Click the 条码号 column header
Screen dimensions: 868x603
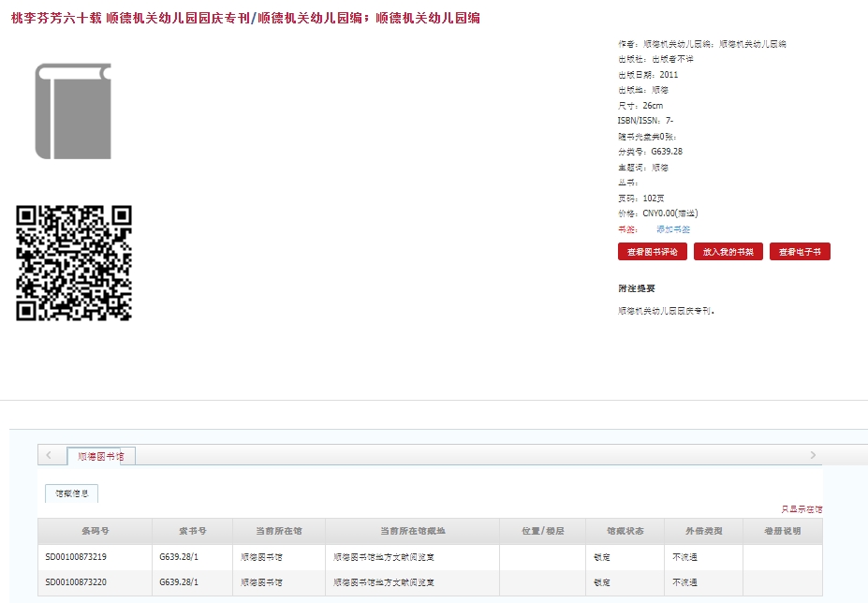click(x=95, y=531)
